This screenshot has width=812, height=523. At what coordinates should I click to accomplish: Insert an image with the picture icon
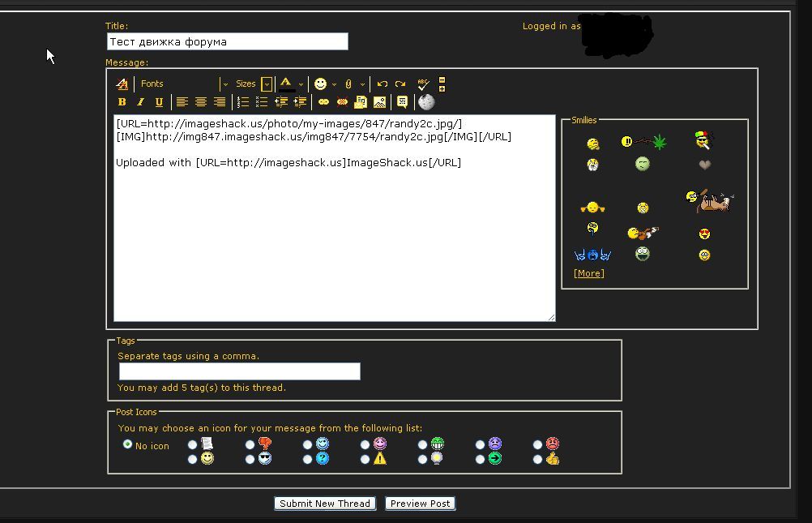[379, 102]
